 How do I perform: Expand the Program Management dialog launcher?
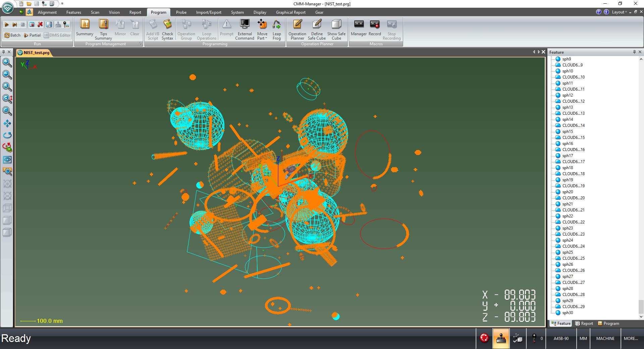pos(141,44)
